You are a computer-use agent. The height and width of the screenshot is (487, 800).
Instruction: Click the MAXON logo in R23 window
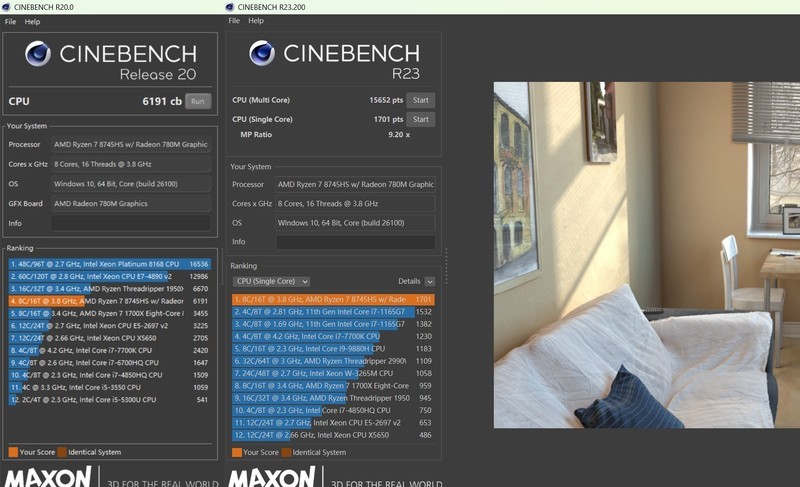pos(273,476)
